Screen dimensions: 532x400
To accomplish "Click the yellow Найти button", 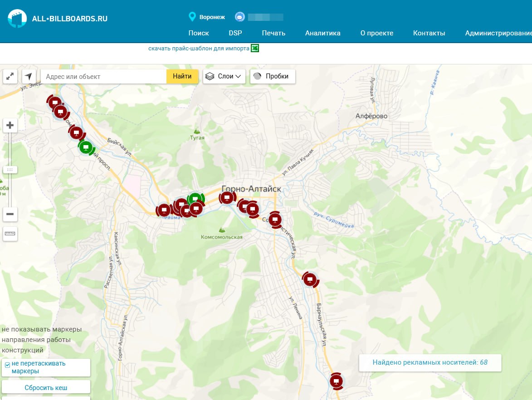I will tap(182, 76).
